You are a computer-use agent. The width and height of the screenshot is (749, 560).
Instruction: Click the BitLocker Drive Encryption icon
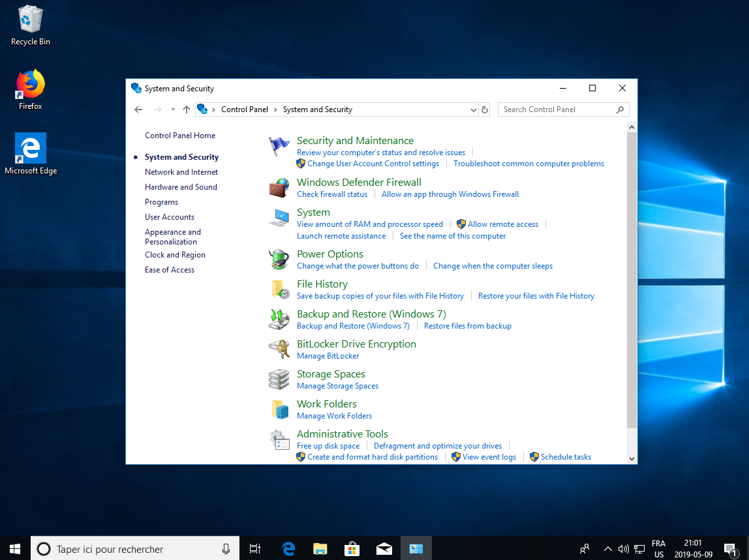click(x=279, y=349)
